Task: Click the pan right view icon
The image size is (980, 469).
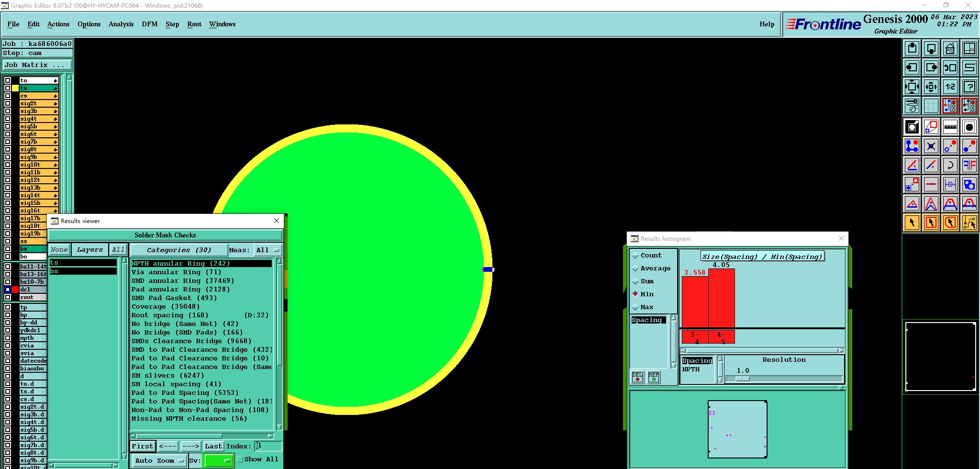Action: click(931, 67)
